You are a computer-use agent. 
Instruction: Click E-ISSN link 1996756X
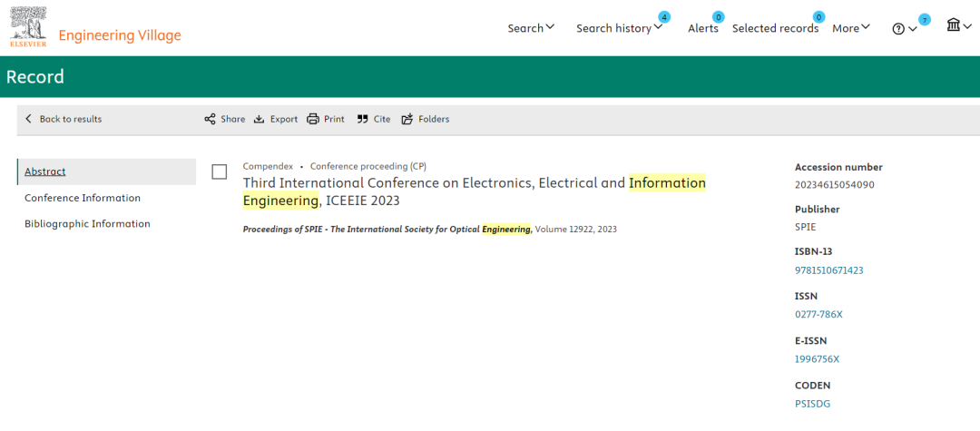tap(817, 359)
